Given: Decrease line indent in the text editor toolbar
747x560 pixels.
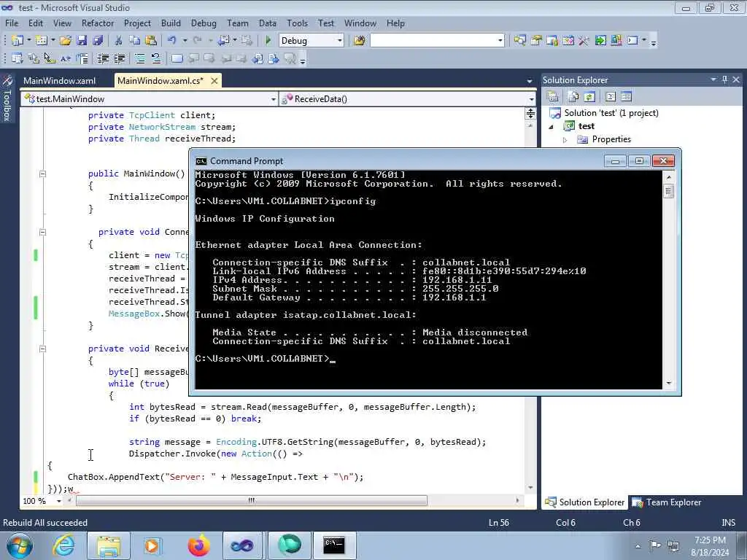Looking at the screenshot, I should click(x=103, y=58).
